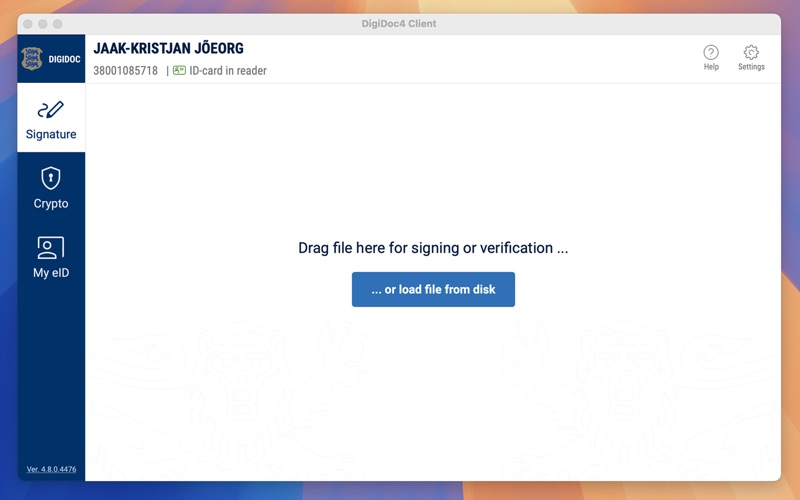Close the DigiDoc4 window with red button

click(28, 24)
